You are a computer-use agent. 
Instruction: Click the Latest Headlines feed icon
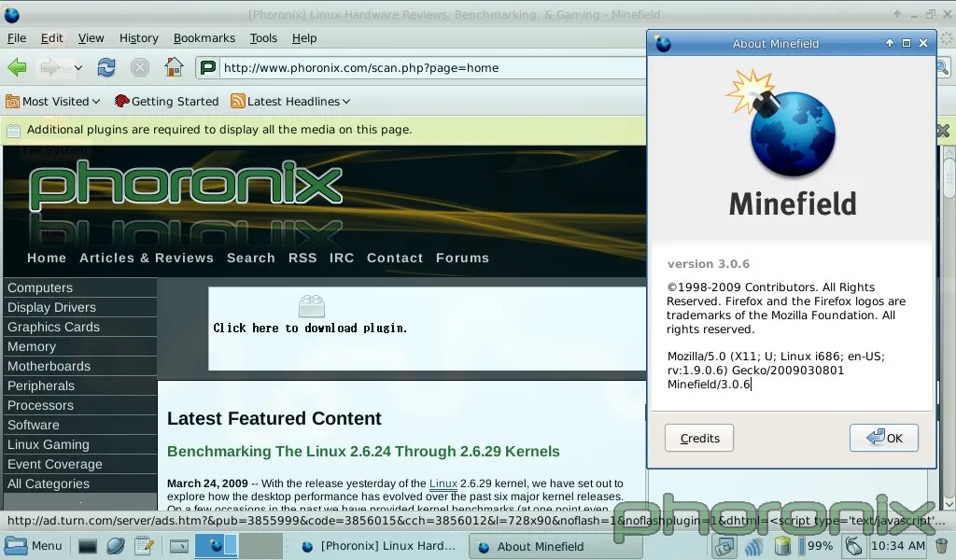point(238,101)
